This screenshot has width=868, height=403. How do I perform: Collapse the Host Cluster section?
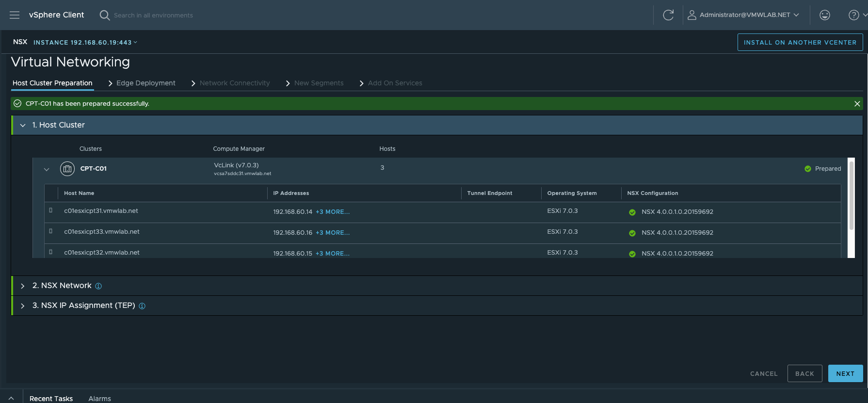coord(23,125)
